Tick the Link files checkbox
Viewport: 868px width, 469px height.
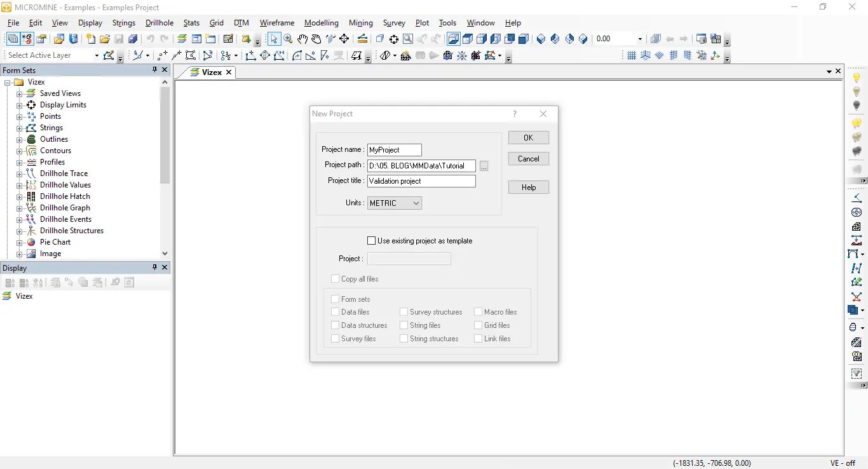pos(478,339)
